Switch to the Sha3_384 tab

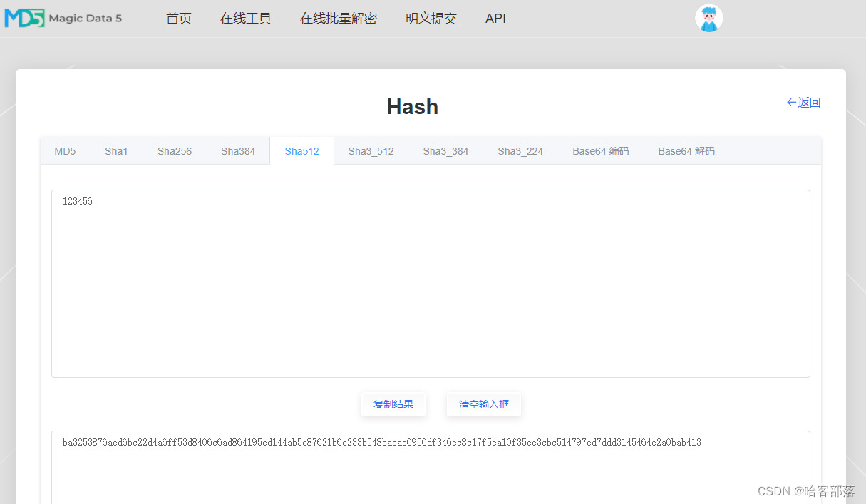(x=445, y=151)
